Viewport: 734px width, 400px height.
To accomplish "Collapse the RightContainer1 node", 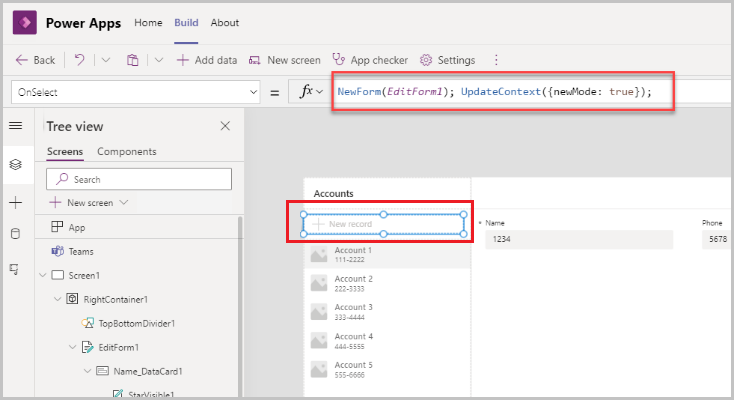I will [x=58, y=299].
